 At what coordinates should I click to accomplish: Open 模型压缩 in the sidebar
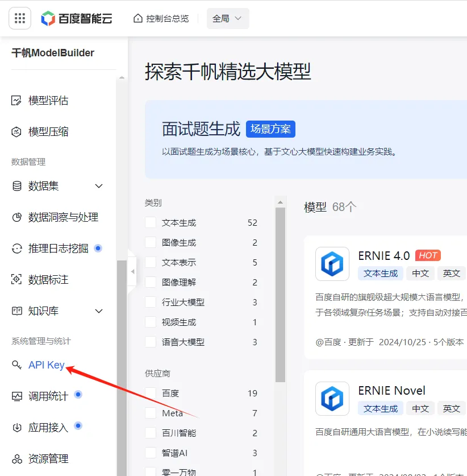coord(48,132)
